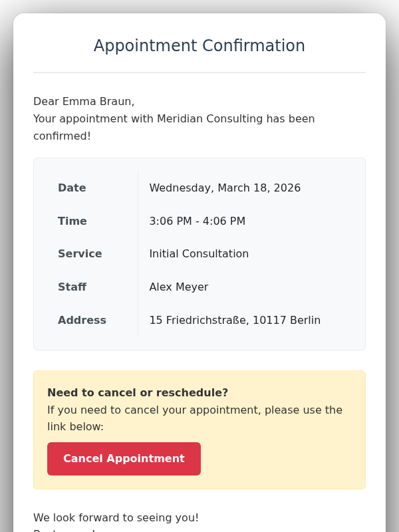Image resolution: width=399 pixels, height=532 pixels.
Task: Click the Meridian Consulting confirmation sentence
Action: (174, 127)
